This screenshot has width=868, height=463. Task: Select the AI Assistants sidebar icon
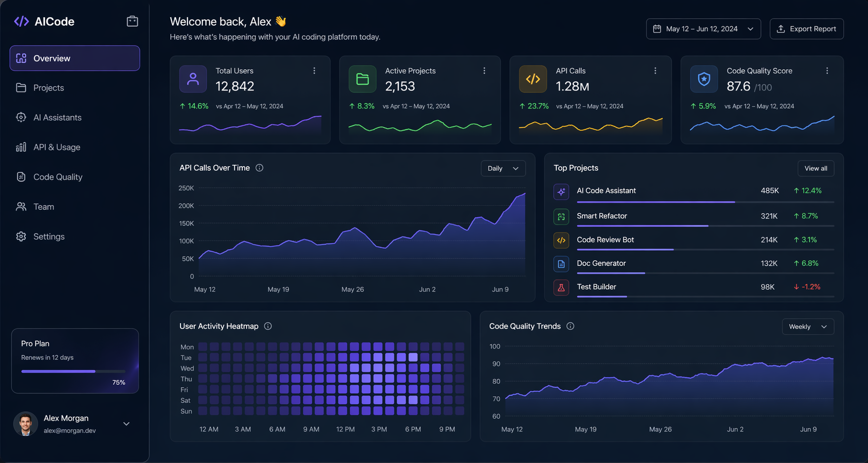21,117
